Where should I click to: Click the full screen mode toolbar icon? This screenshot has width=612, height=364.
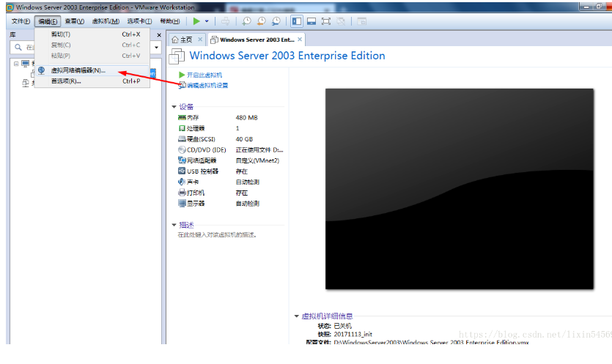tap(326, 21)
